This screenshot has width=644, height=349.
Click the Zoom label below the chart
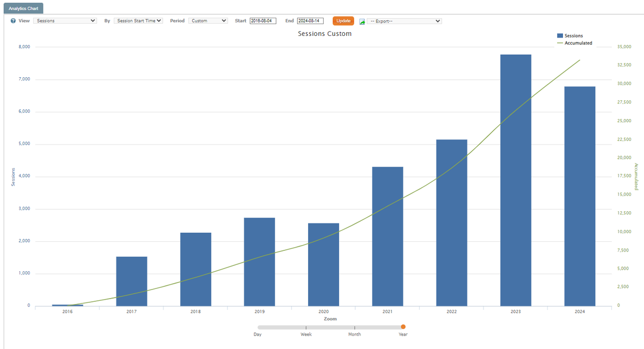pyautogui.click(x=330, y=319)
